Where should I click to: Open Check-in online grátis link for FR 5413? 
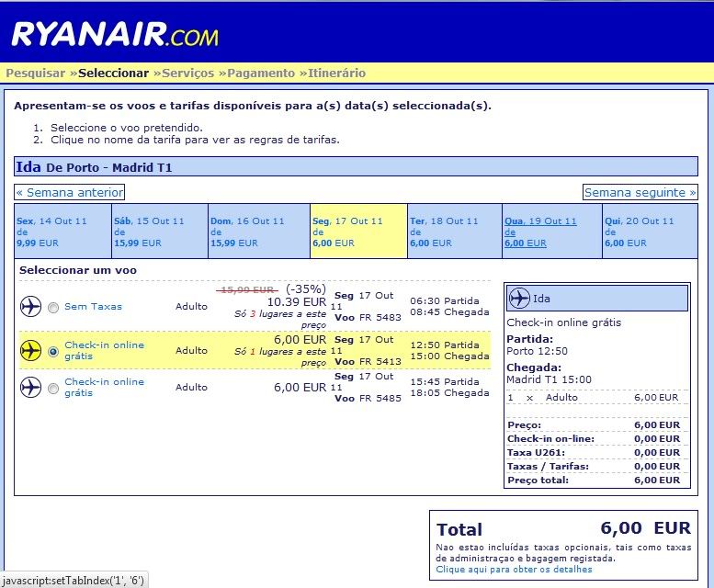[x=104, y=350]
